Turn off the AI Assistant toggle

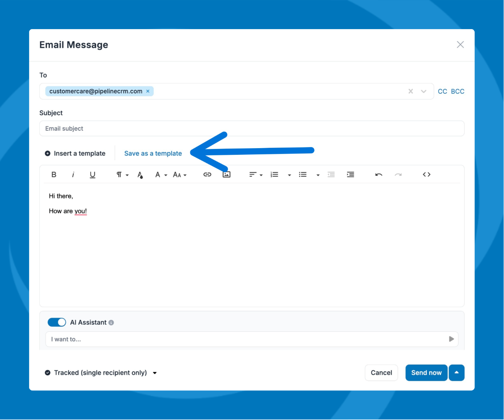[x=57, y=322]
